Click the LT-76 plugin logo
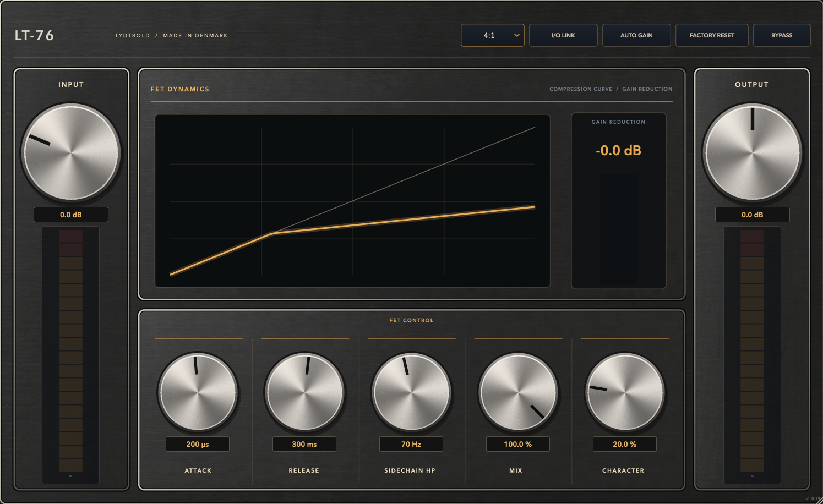 (34, 35)
